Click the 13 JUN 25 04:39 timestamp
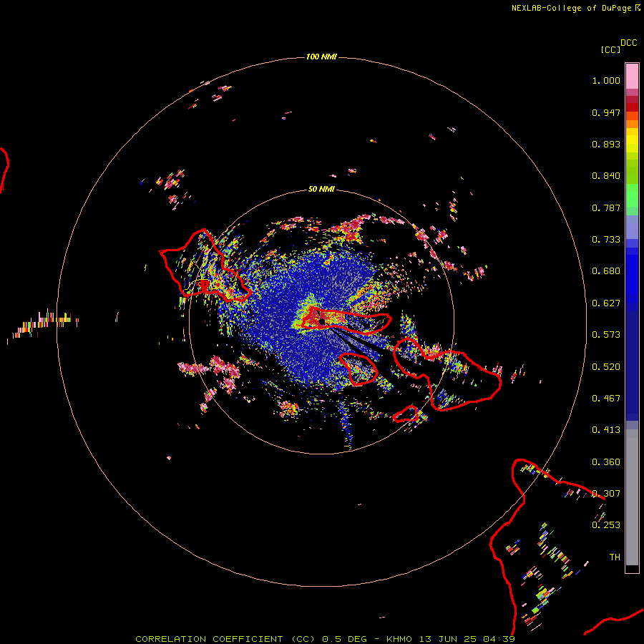644x644 pixels. click(x=467, y=639)
